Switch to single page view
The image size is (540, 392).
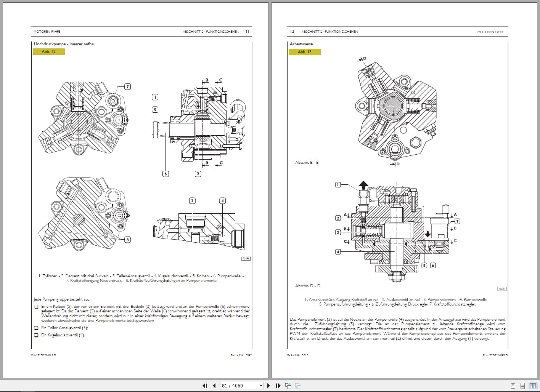pyautogui.click(x=513, y=386)
